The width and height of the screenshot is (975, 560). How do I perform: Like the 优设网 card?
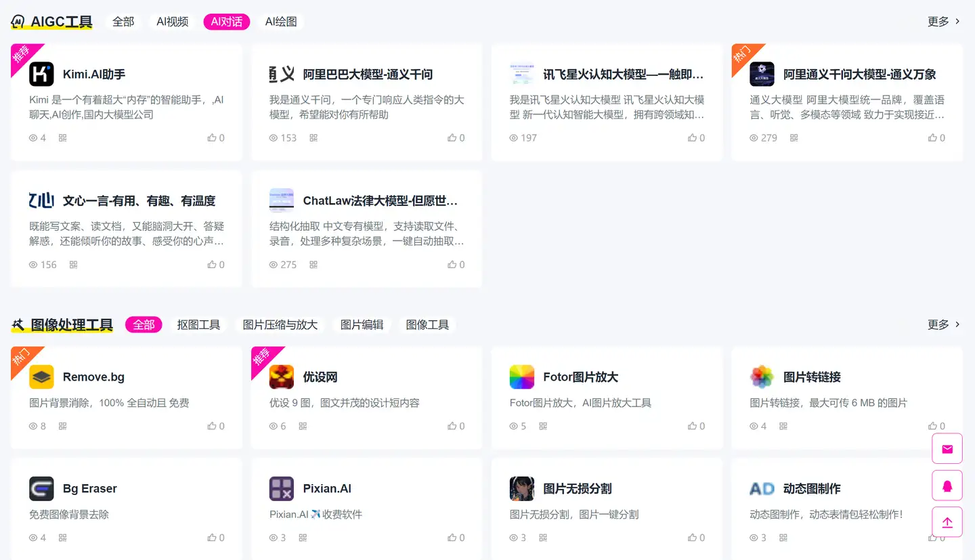[456, 426]
